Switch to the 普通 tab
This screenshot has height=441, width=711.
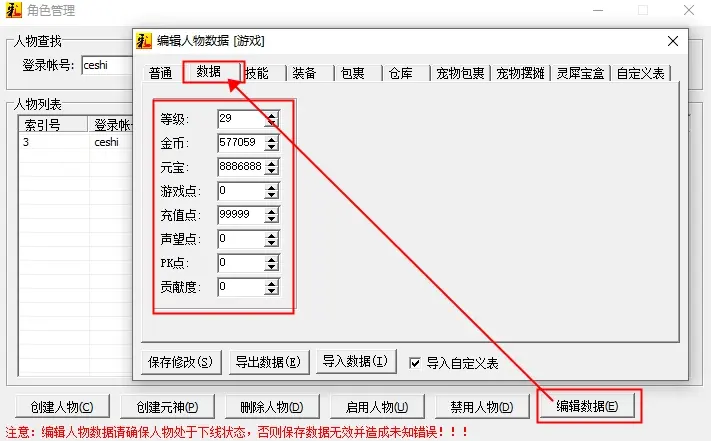click(x=161, y=73)
